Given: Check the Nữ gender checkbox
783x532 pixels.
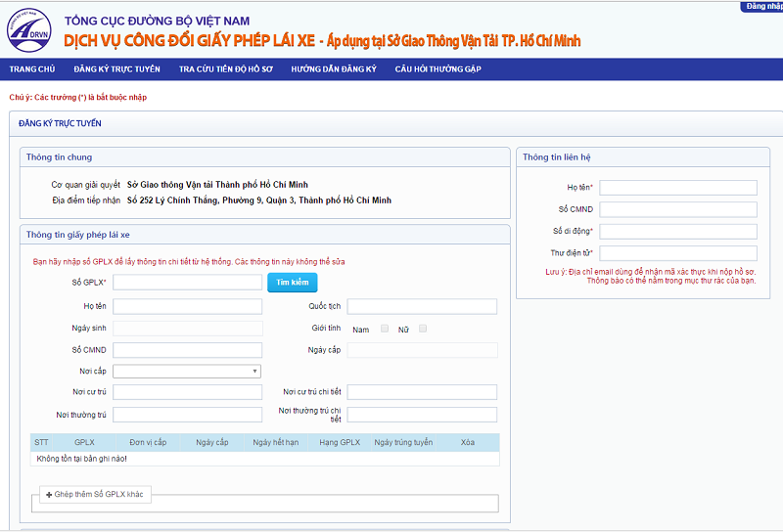Looking at the screenshot, I should pyautogui.click(x=423, y=329).
